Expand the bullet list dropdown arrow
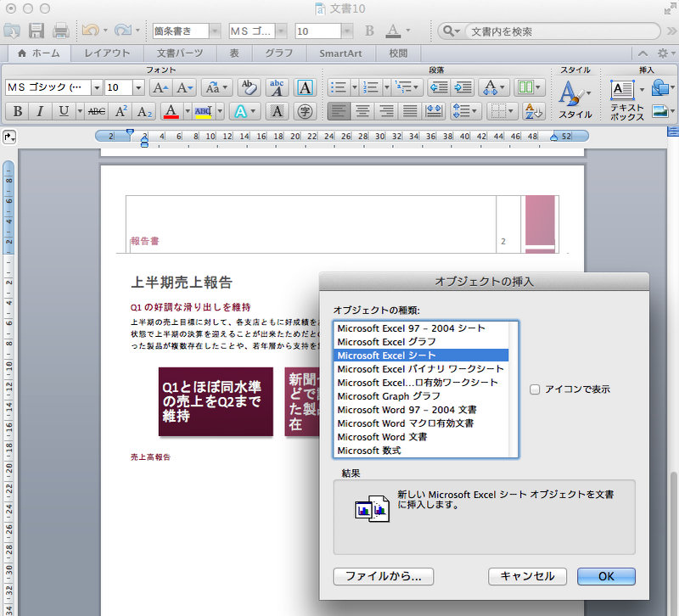 (354, 88)
